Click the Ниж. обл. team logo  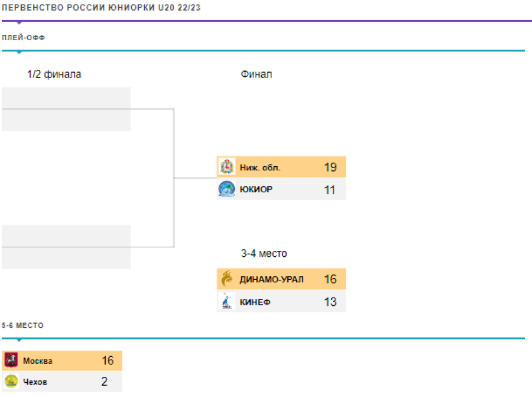(227, 167)
